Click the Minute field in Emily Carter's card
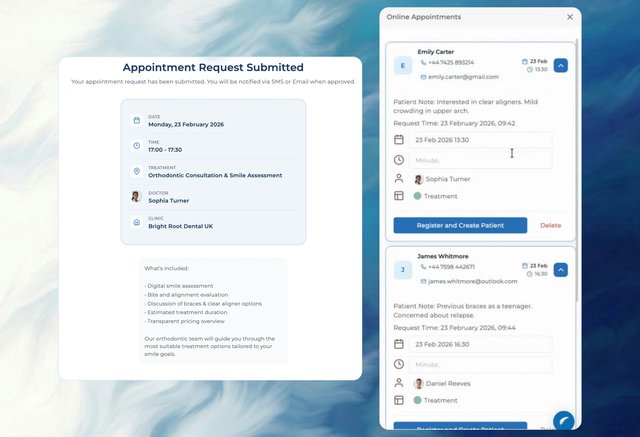Screen dimensions: 640x437 pos(481,160)
